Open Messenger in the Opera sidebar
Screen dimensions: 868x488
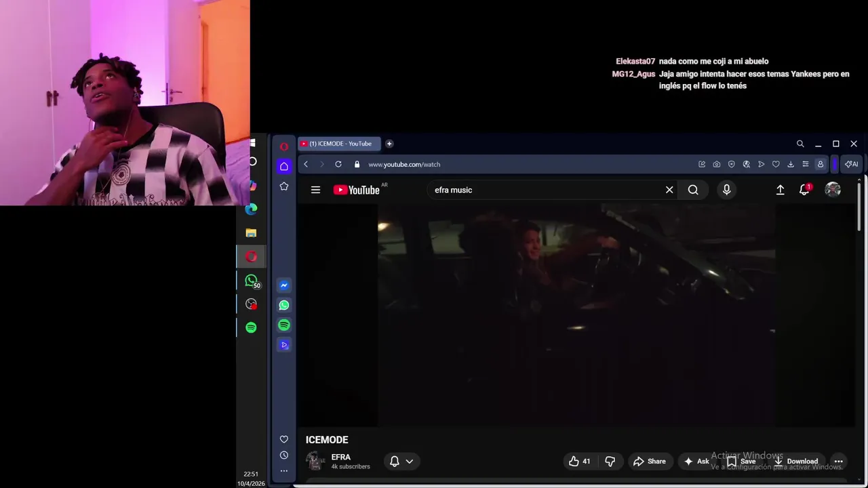[x=284, y=285]
